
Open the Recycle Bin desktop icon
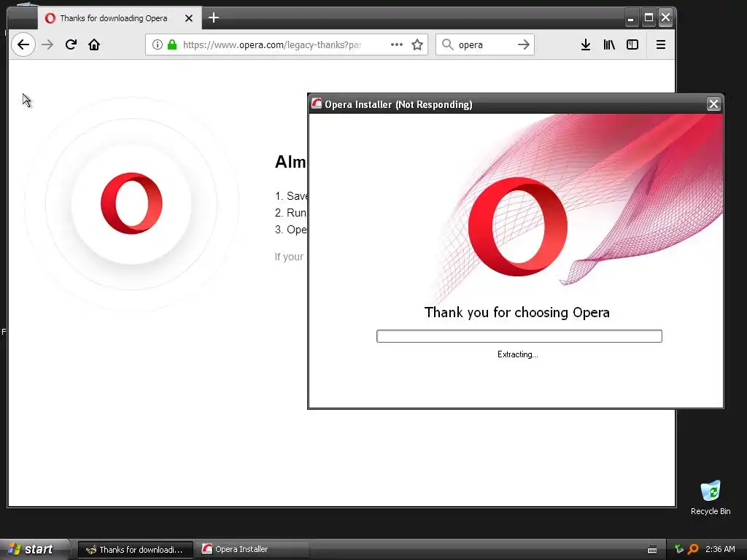[711, 498]
